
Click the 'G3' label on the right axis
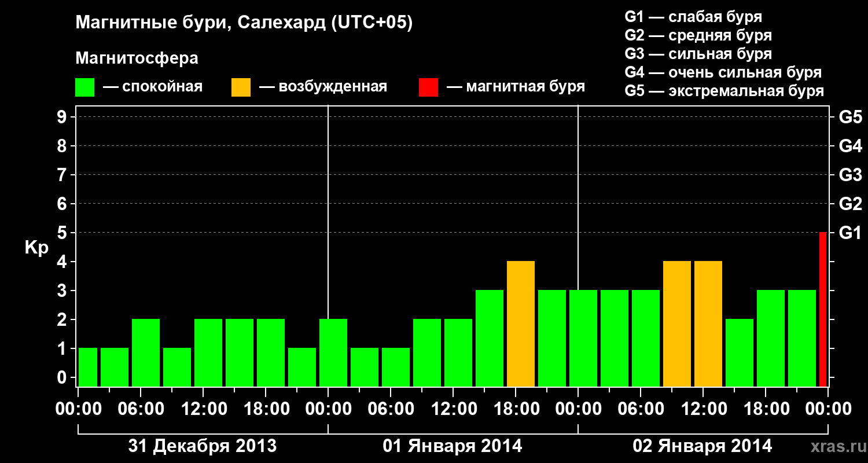coord(851,175)
